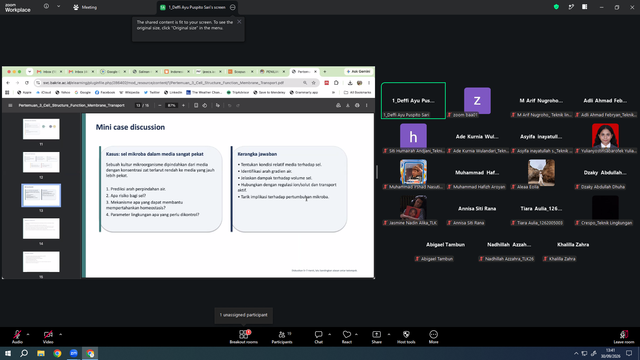The height and width of the screenshot is (360, 640).
Task: Select Adli Ahmad Febryan participant tile
Action: click(605, 100)
